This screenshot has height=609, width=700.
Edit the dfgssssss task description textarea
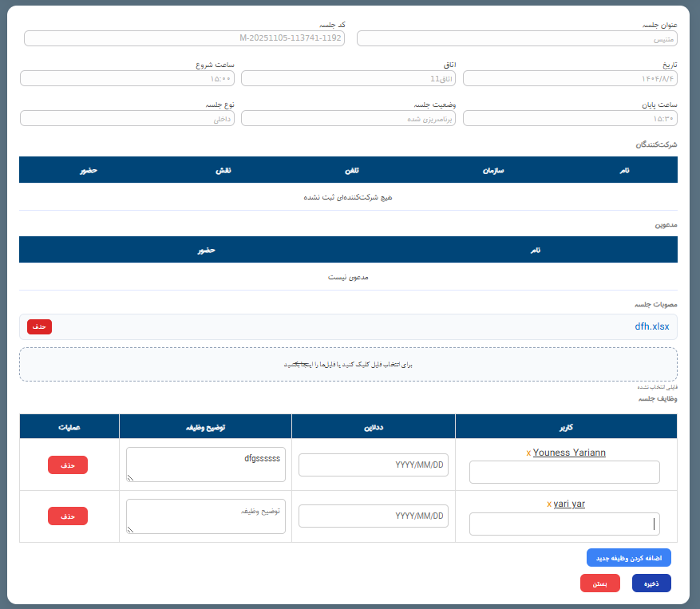tap(205, 465)
